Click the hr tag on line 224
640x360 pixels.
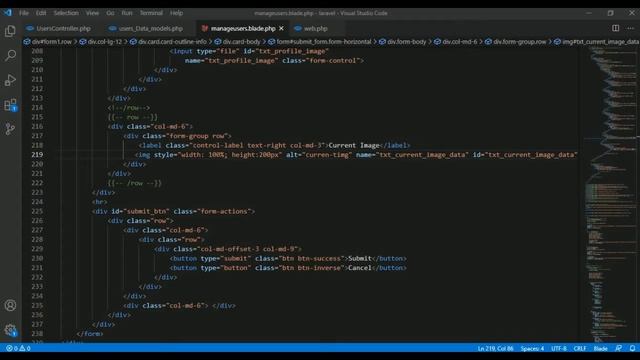[x=100, y=202]
